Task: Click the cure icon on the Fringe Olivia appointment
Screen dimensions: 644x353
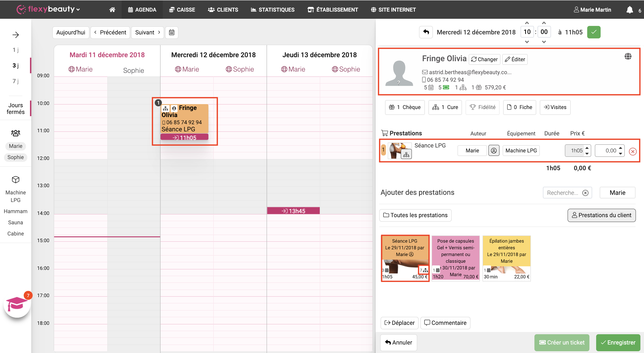Action: [x=165, y=108]
